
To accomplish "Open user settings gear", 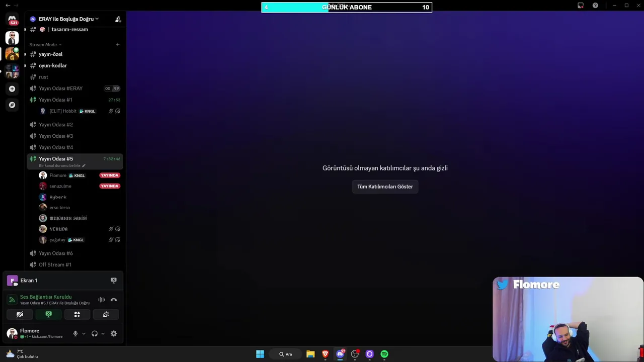I will point(114,333).
